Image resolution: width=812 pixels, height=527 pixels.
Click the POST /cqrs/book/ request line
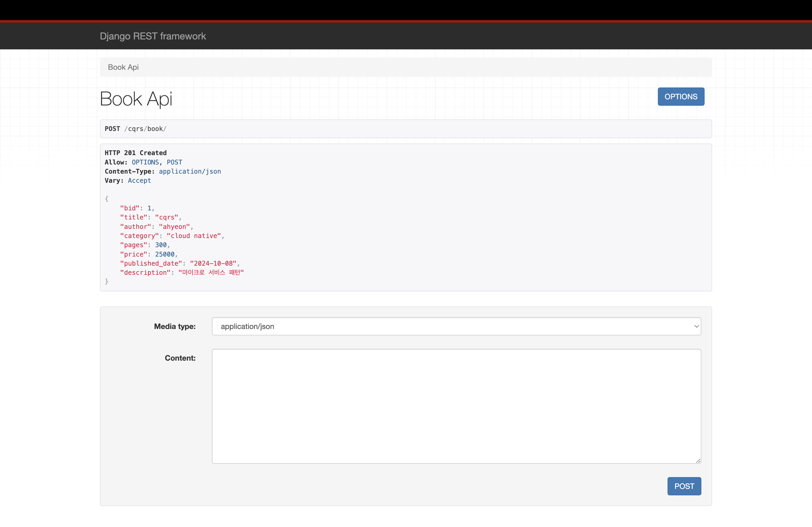(x=135, y=129)
